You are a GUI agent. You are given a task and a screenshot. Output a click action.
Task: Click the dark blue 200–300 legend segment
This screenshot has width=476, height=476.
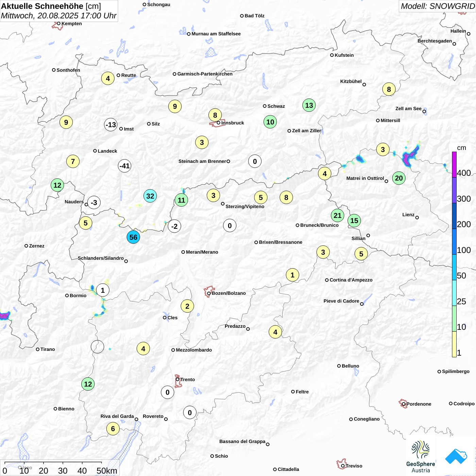pos(454,216)
